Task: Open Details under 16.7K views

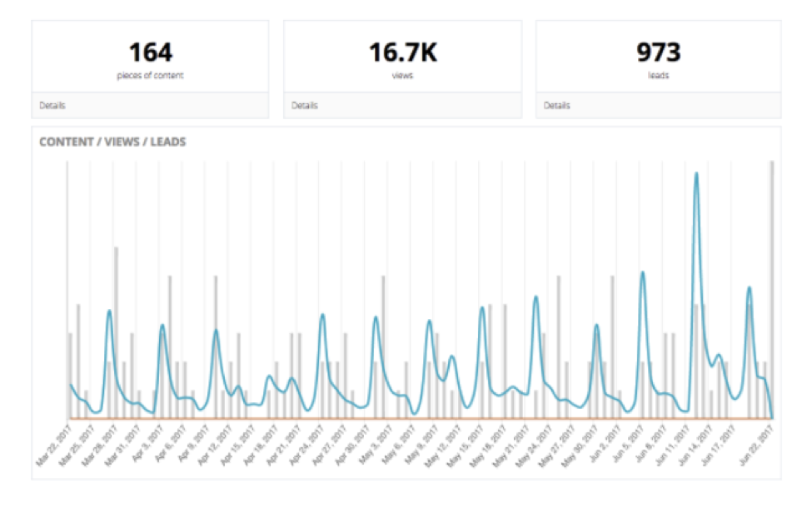Action: point(305,106)
